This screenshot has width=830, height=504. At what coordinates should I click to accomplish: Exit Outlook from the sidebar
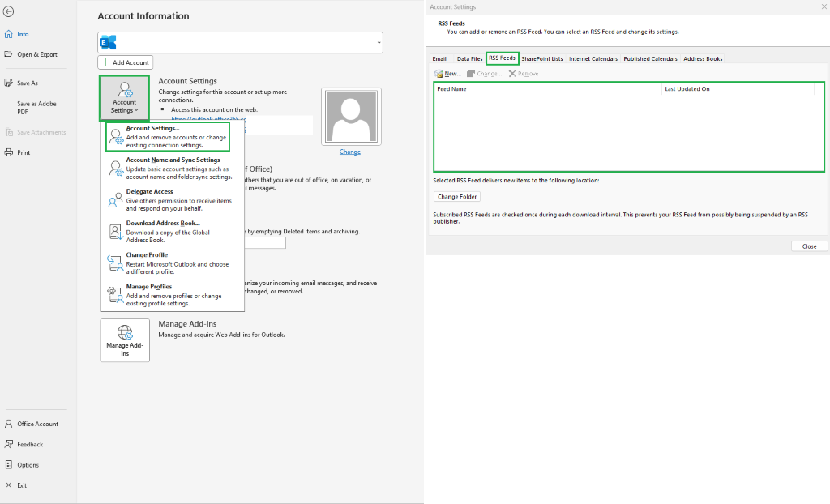pyautogui.click(x=16, y=485)
